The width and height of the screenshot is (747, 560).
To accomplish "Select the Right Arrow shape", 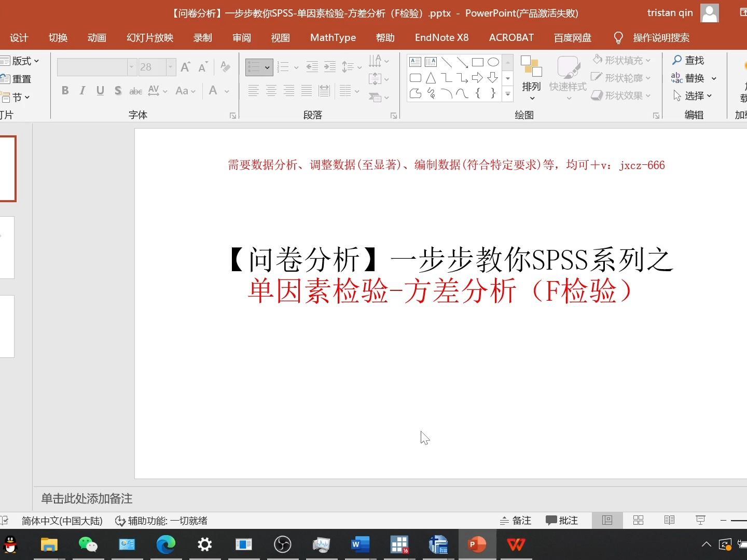I will pyautogui.click(x=478, y=78).
